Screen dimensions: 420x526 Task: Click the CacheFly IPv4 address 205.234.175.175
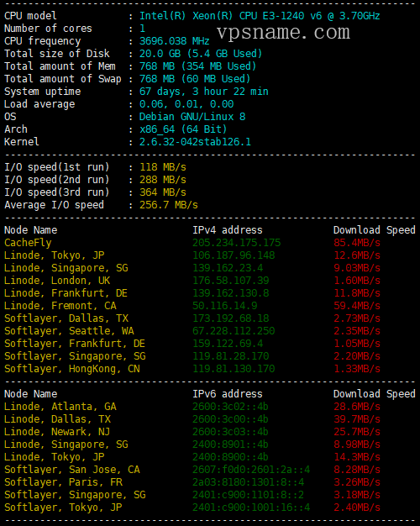tap(237, 243)
